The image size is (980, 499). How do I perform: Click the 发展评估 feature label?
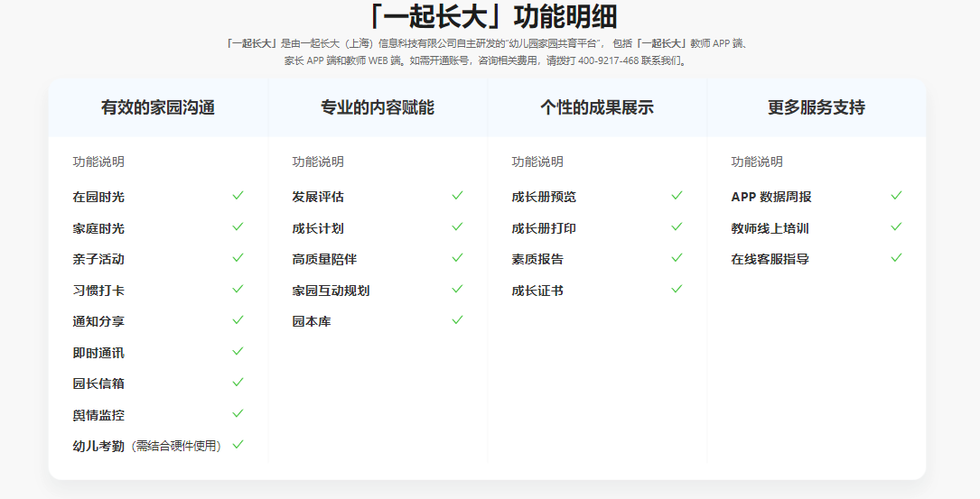pyautogui.click(x=318, y=197)
